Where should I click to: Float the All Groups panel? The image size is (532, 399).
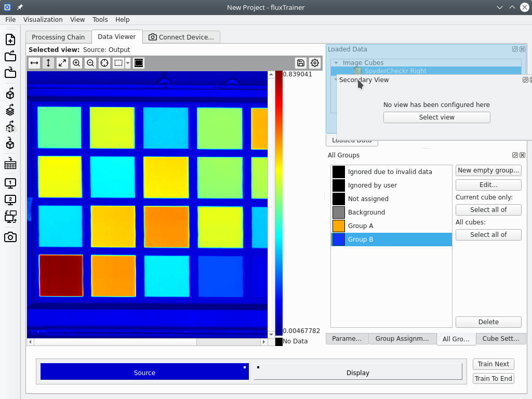[515, 155]
